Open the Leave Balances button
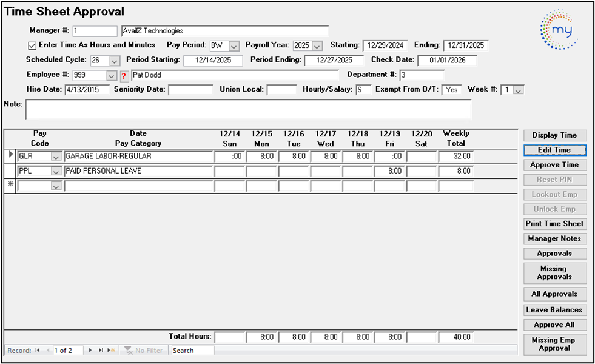The image size is (595, 364). [554, 310]
